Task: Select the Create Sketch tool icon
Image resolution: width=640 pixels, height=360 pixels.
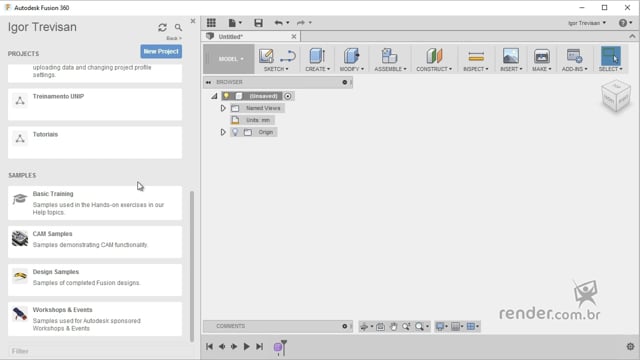Action: [266, 56]
